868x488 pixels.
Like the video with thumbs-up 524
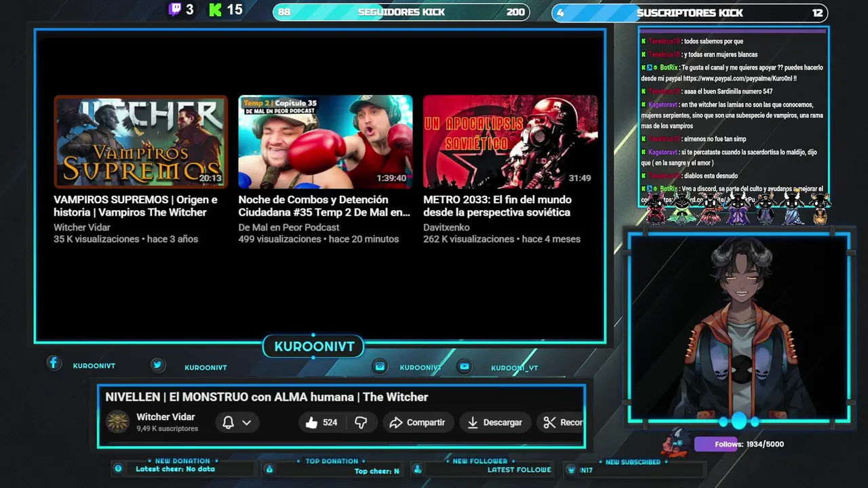(321, 422)
